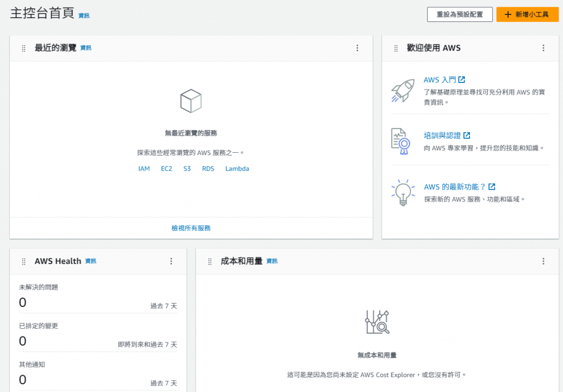Open the AWS Health widget options menu
Viewport: 563px width, 392px height.
coord(171,261)
